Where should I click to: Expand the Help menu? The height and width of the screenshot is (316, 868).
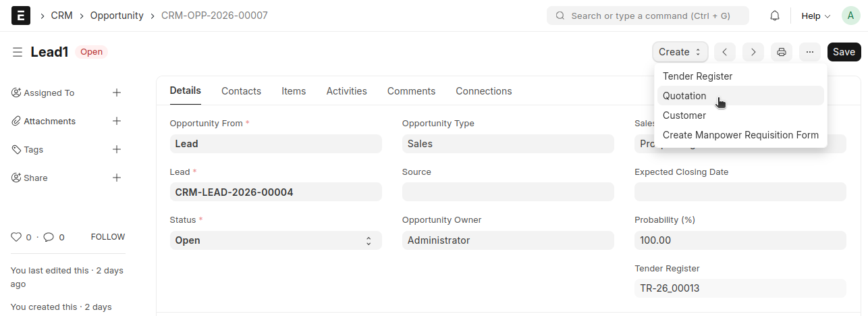[815, 16]
